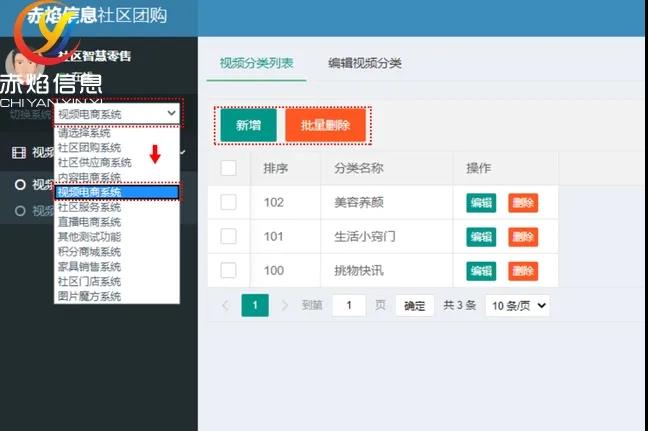Check the box for row 102 美容养颜
648x431 pixels.
coord(228,203)
